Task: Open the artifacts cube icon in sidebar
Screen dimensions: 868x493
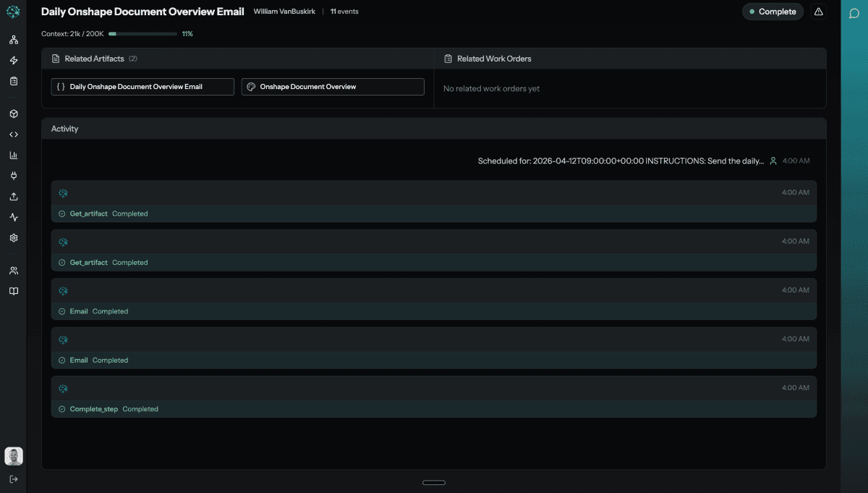Action: pyautogui.click(x=13, y=113)
